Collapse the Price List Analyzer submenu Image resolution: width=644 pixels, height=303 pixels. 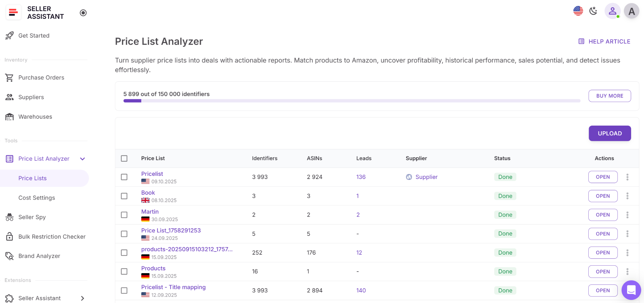[x=82, y=159]
